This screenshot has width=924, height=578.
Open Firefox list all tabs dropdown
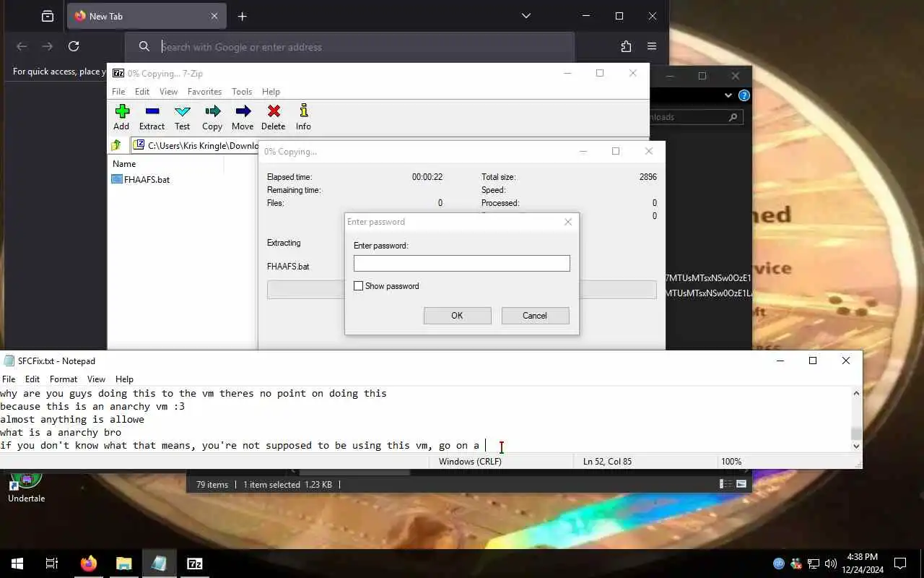(526, 16)
